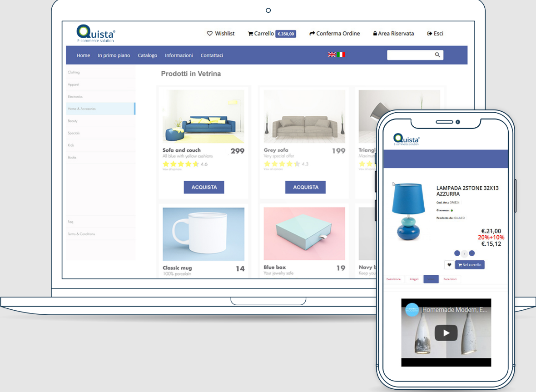Switch language with the Italian flag
The height and width of the screenshot is (392, 536).
[341, 55]
